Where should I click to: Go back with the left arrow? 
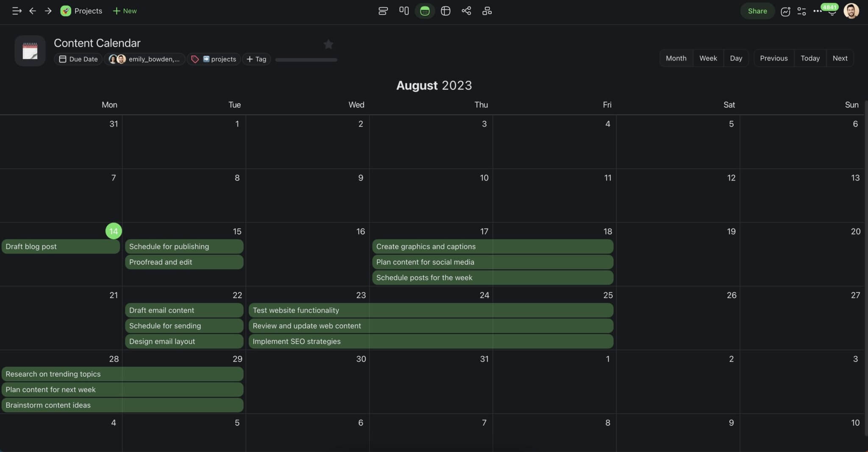[33, 11]
